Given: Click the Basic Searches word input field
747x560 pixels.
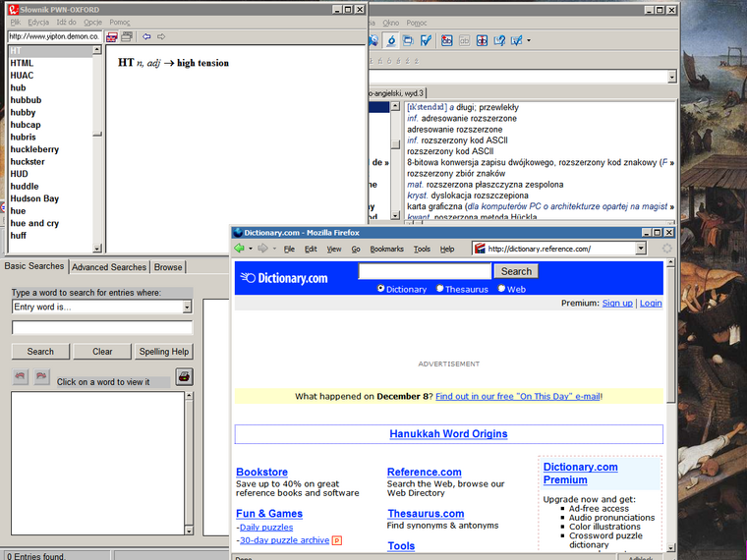Looking at the screenshot, I should pyautogui.click(x=102, y=327).
